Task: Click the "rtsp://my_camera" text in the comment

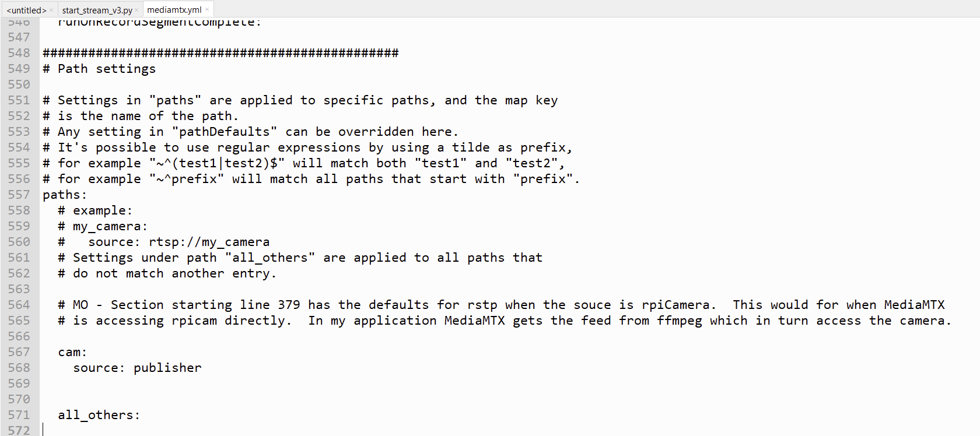Action: click(x=209, y=242)
